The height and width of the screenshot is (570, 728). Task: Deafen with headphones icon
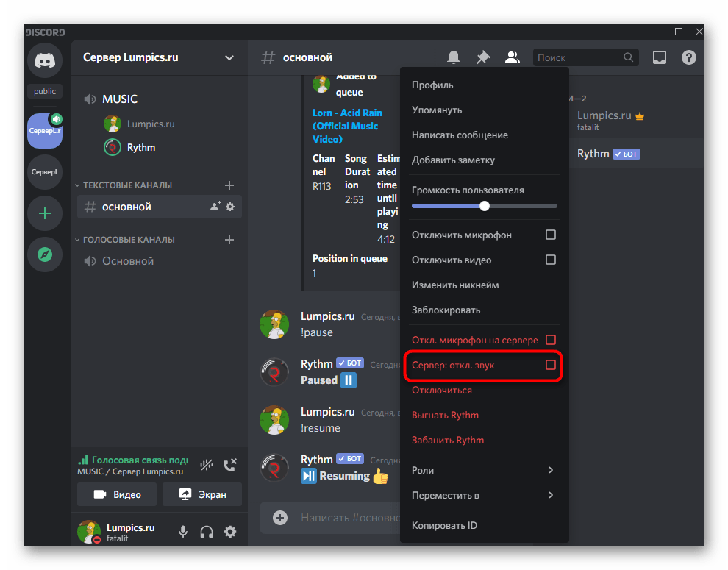[207, 532]
